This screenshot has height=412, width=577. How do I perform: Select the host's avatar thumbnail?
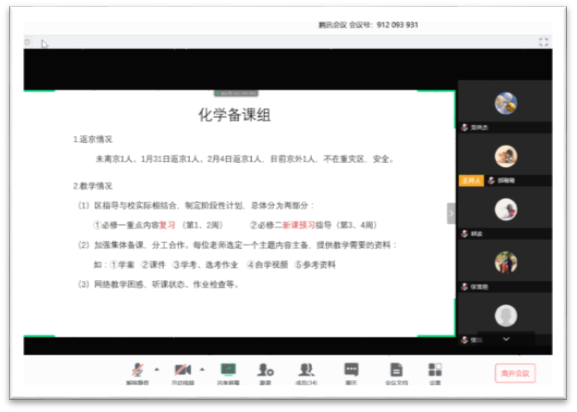click(506, 156)
